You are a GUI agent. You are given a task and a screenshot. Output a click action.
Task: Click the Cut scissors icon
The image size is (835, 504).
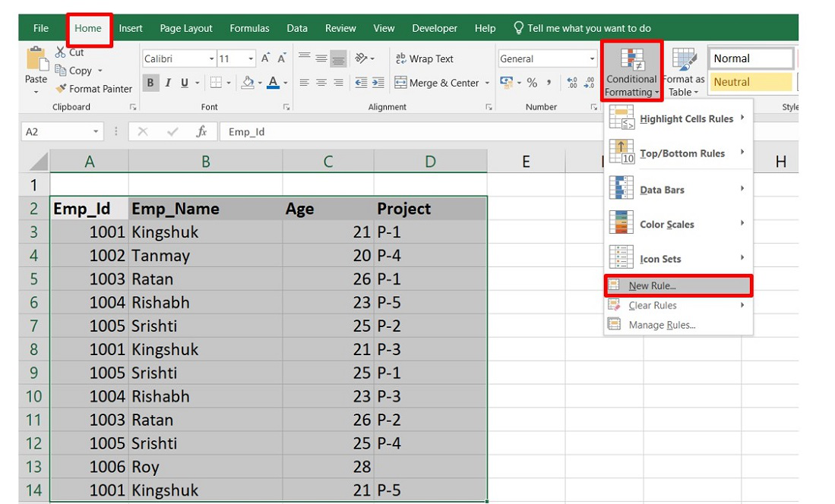pos(61,52)
